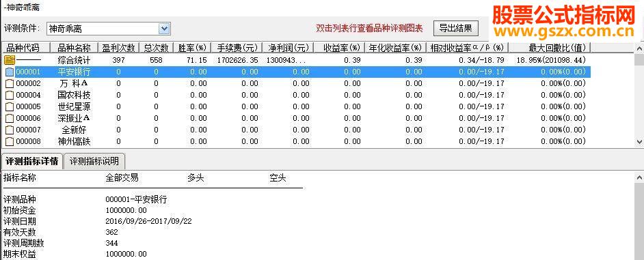Viewport: 644px width, 260px height.
Task: Sort by the 年化收益率(%) column header
Action: pos(395,48)
